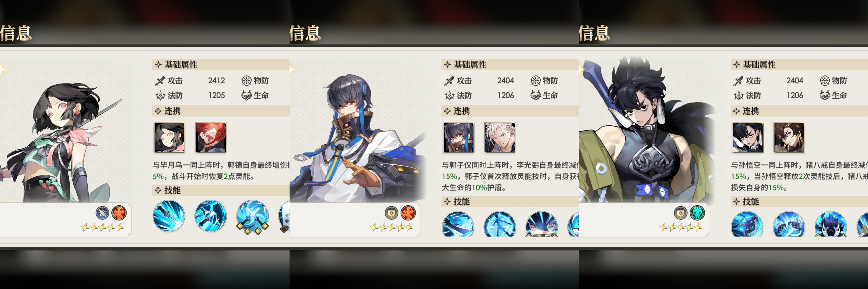Select the red-haired partner portrait in Guo Jin's bond
This screenshot has width=868, height=289.
click(x=211, y=138)
